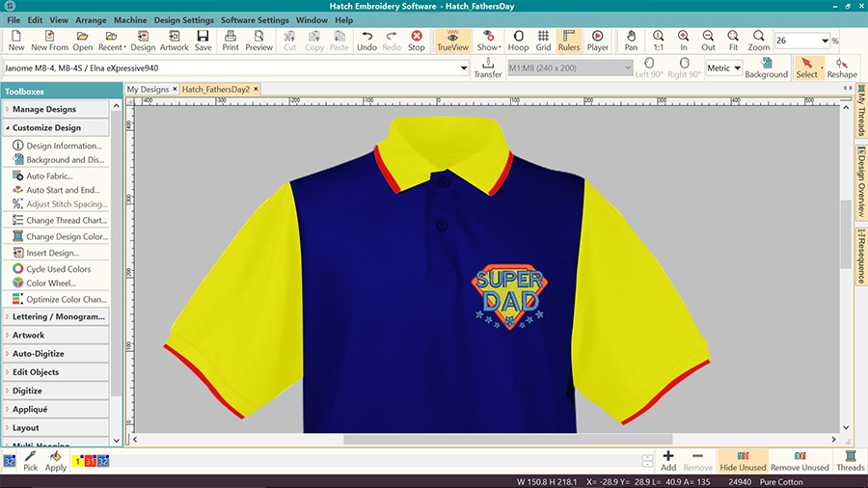Open the stitch Player tool
Image resolution: width=868 pixels, height=488 pixels.
[x=597, y=40]
